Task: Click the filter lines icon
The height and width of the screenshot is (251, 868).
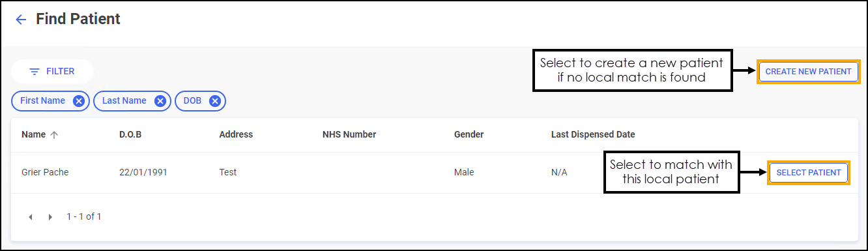Action: (35, 72)
